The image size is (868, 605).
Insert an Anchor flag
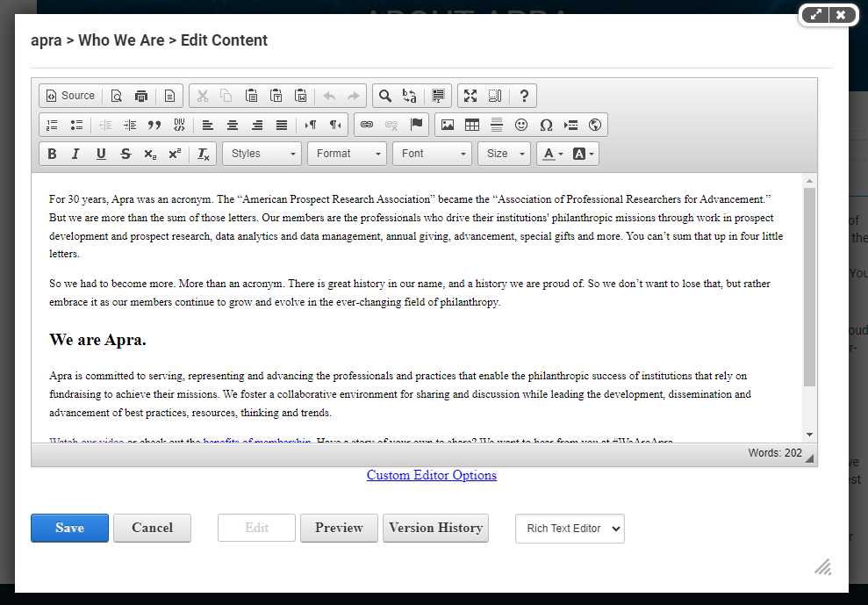(416, 126)
